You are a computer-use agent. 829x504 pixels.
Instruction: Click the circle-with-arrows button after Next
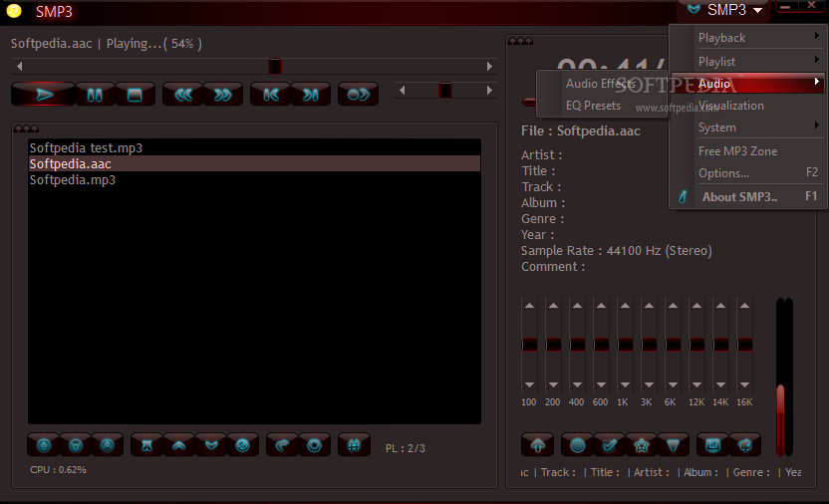358,95
